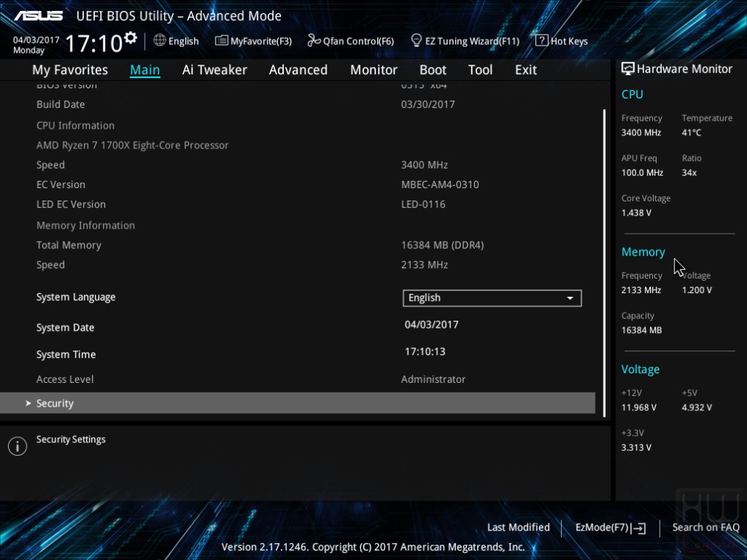747x560 pixels.
Task: Click the 3400 MHz CPU speed value in Main list
Action: [x=424, y=165]
